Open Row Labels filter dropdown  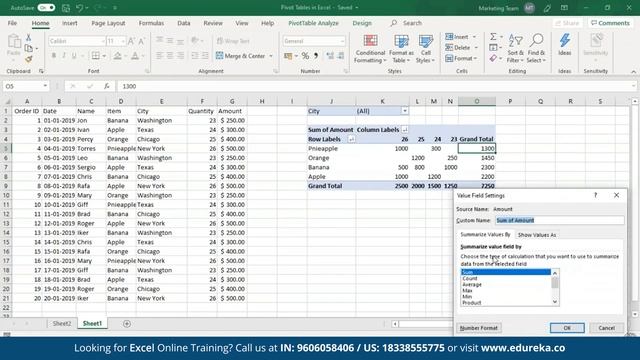pyautogui.click(x=351, y=139)
